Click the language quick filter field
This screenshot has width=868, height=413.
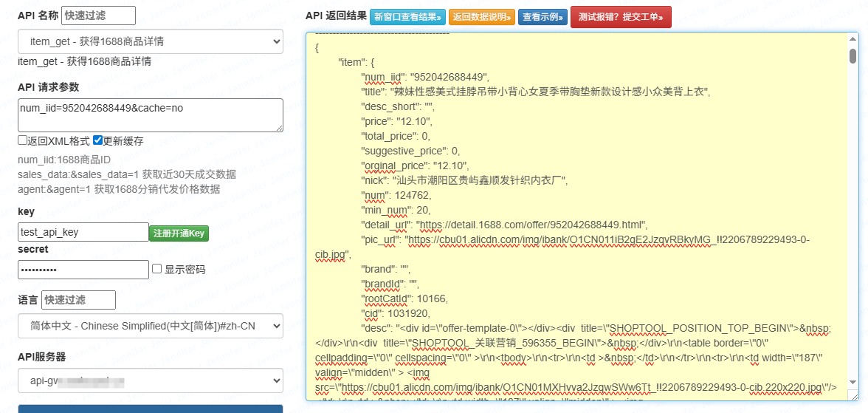[x=78, y=300]
